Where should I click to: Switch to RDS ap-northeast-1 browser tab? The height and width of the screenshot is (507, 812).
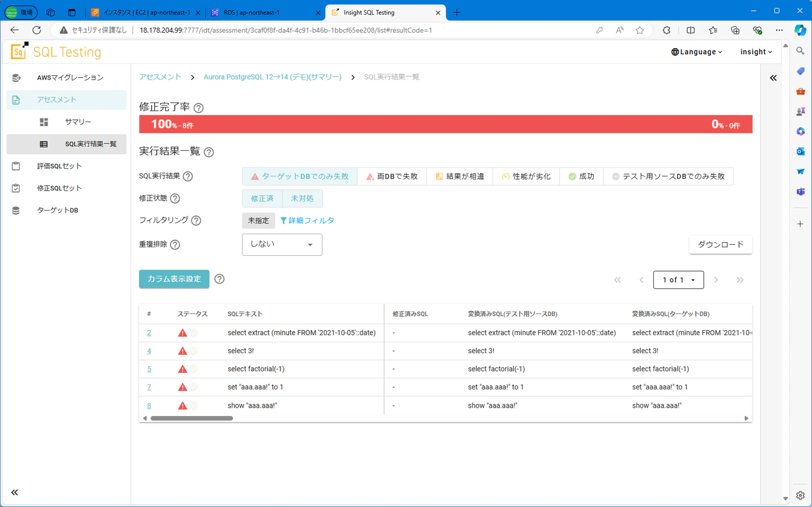(265, 13)
